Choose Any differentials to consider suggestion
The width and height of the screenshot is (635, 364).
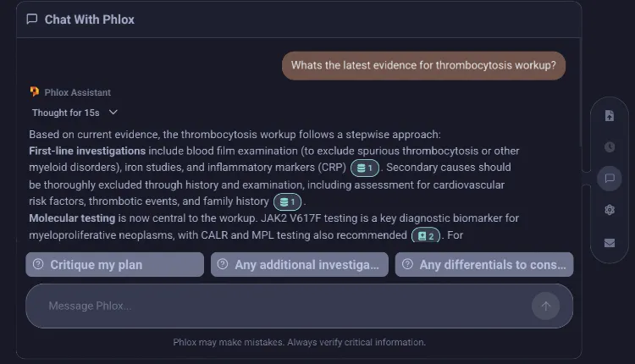coord(484,265)
